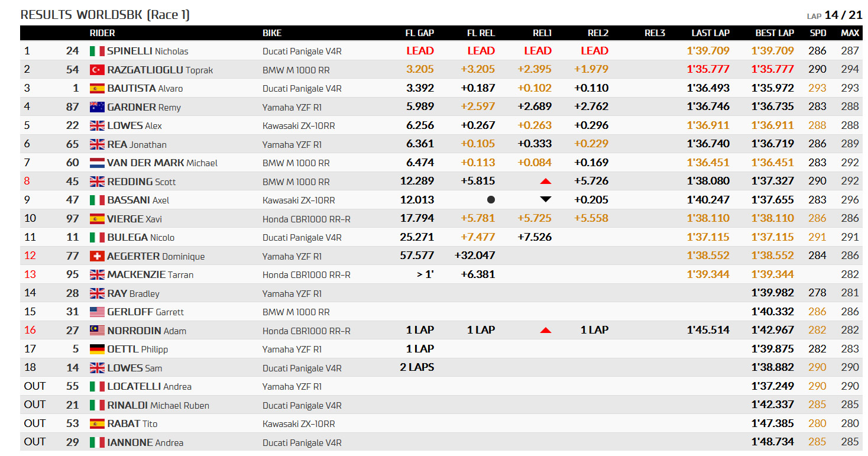Click the Italian flag beside BULEGA Nicolo

[x=97, y=237]
